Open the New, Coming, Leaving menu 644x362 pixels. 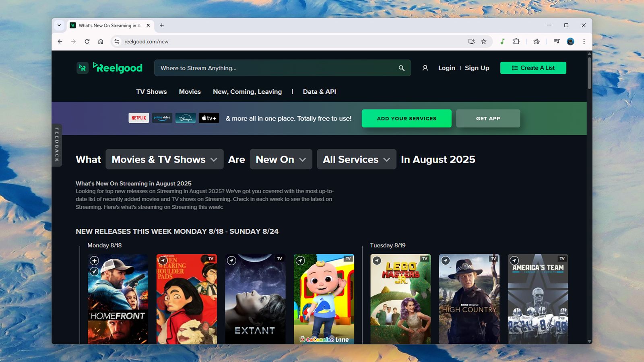(x=247, y=92)
